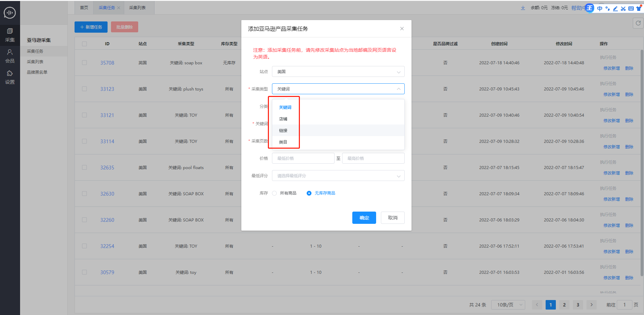
Task: Open the 会员 member section icon
Action: pos(10,52)
